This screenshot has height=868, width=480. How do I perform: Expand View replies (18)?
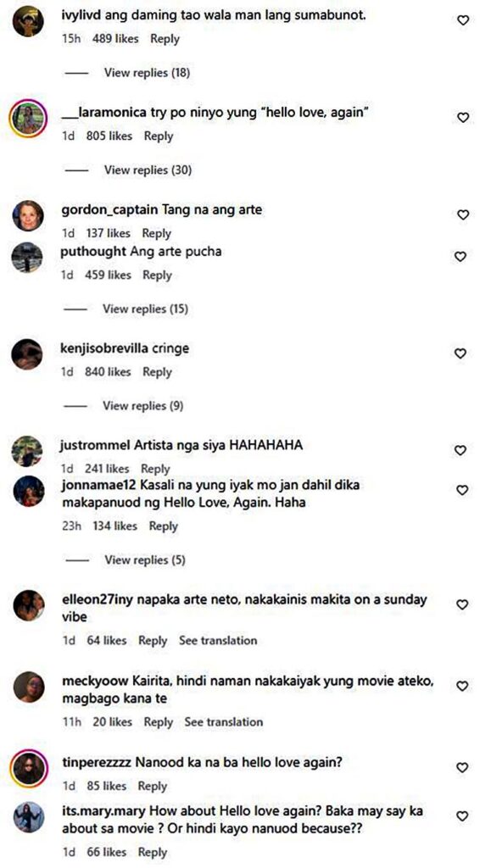[147, 73]
